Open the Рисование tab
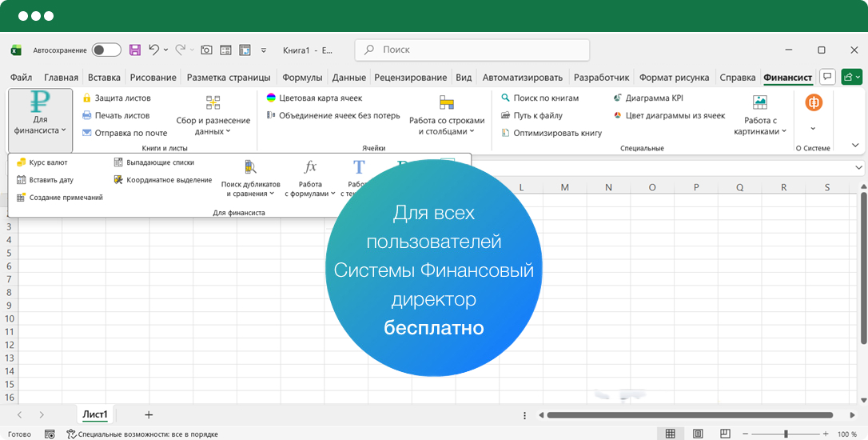 (x=153, y=78)
